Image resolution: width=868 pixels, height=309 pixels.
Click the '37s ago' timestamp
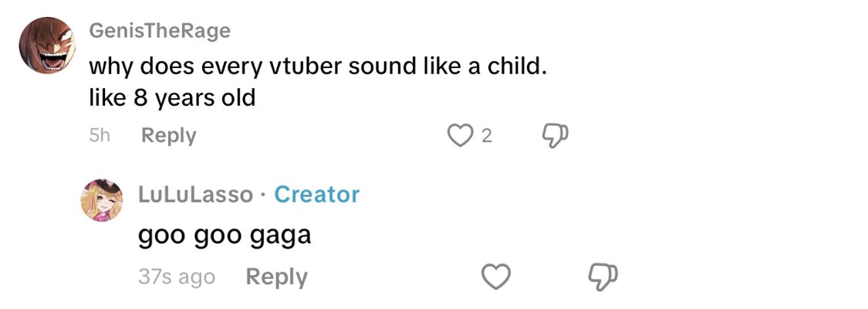pos(177,277)
